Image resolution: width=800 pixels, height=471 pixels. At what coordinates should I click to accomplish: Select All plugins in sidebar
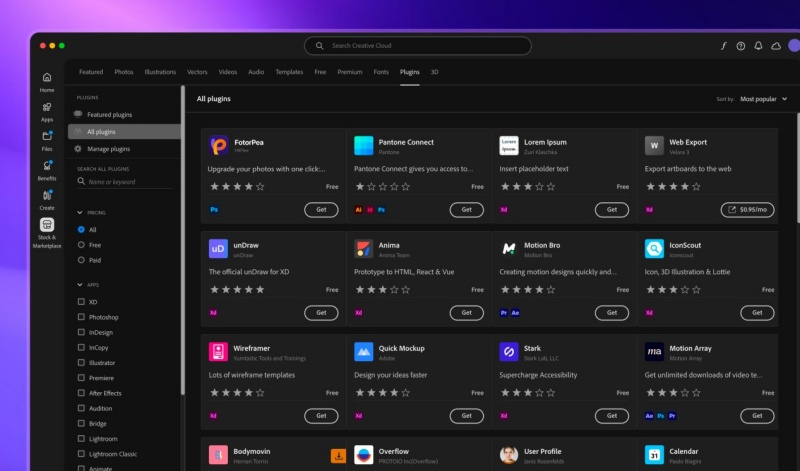[124, 132]
